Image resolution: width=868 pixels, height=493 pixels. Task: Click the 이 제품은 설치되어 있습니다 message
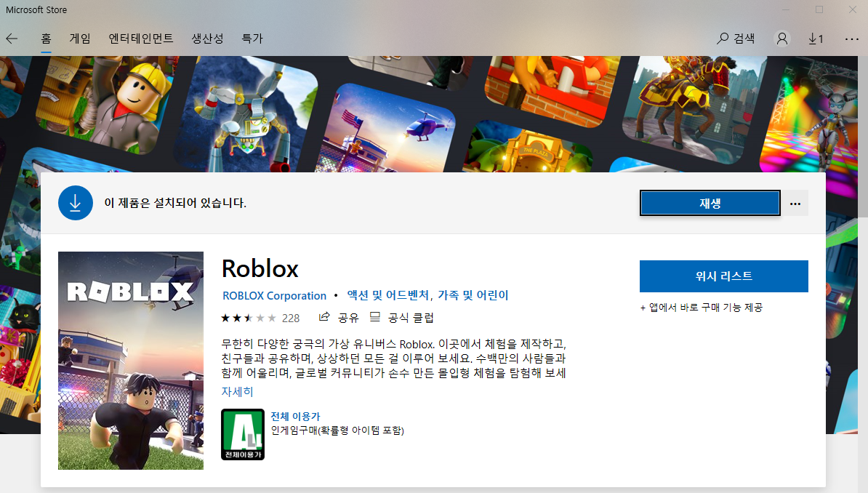coord(175,203)
